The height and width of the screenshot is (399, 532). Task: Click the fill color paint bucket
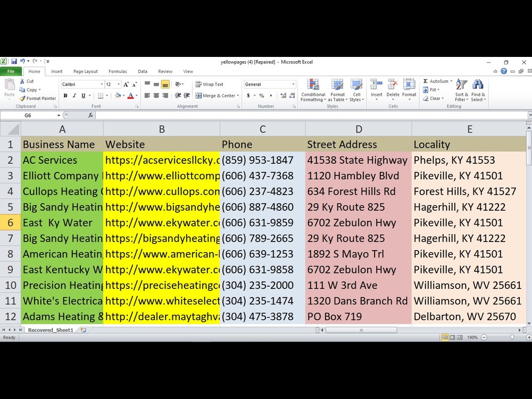point(118,96)
